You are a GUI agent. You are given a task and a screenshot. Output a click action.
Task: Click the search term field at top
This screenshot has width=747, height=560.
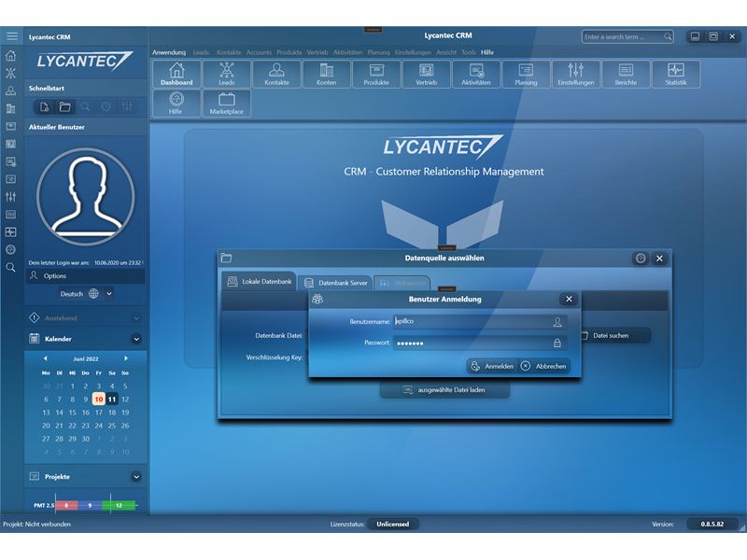click(627, 36)
